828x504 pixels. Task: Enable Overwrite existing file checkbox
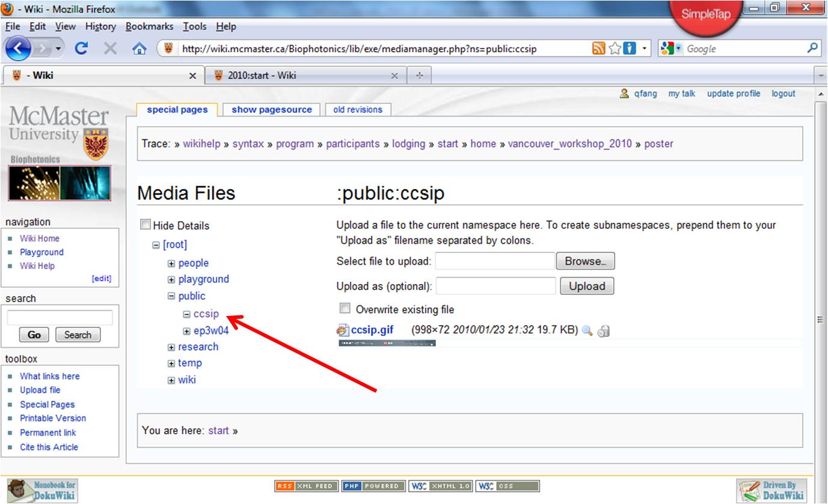point(345,309)
